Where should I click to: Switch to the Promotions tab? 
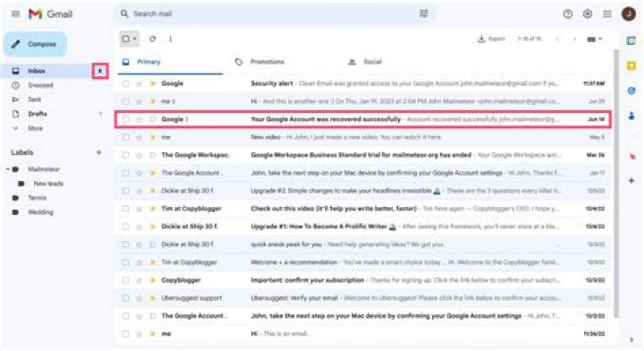267,62
